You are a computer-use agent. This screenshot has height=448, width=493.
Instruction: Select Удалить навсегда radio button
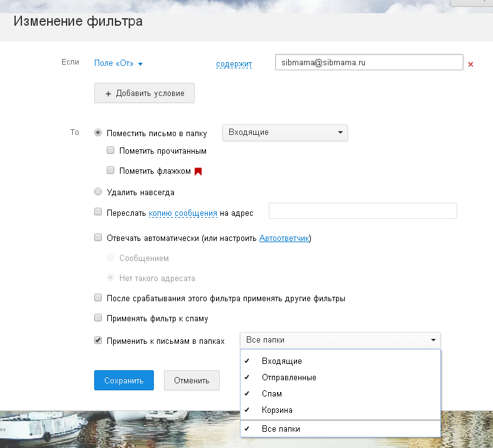point(98,191)
